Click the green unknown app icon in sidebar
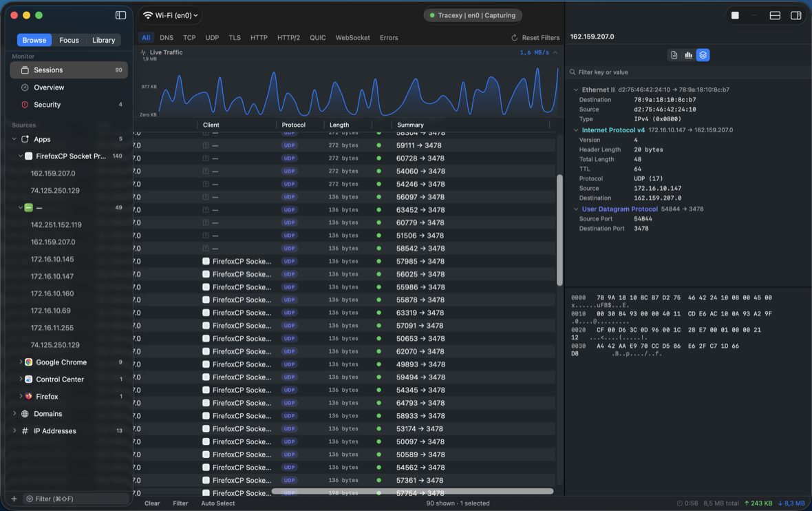Image resolution: width=812 pixels, height=511 pixels. coord(28,208)
